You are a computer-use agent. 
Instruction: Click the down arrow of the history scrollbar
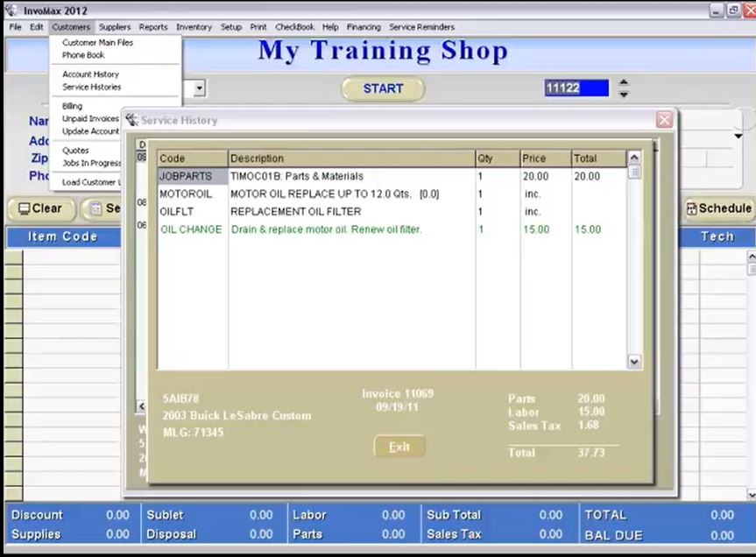click(633, 361)
